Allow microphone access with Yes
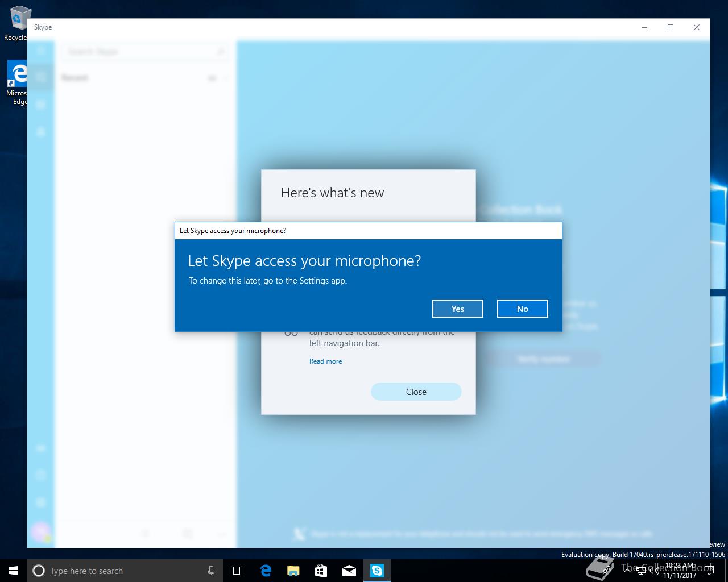 458,309
